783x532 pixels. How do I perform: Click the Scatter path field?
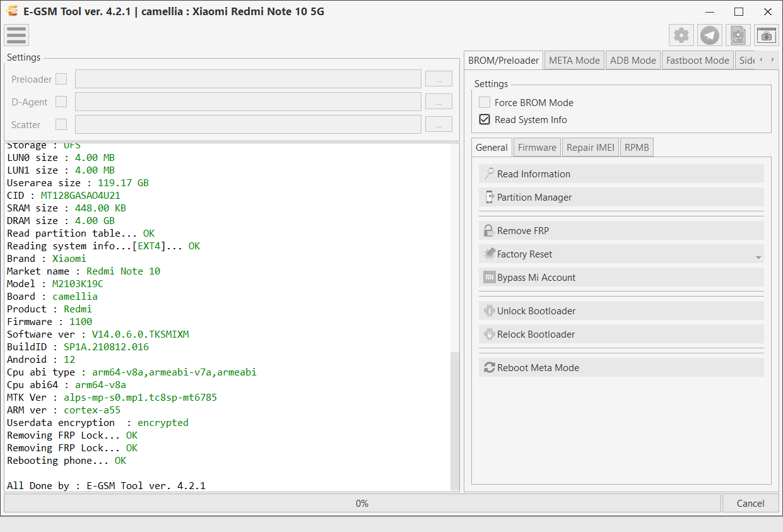(x=248, y=124)
